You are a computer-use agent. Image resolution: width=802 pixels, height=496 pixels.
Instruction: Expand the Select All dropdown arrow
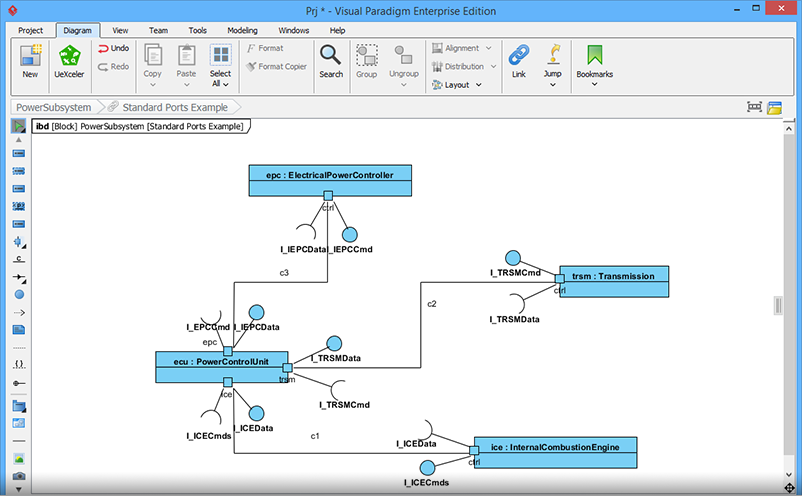click(x=220, y=85)
